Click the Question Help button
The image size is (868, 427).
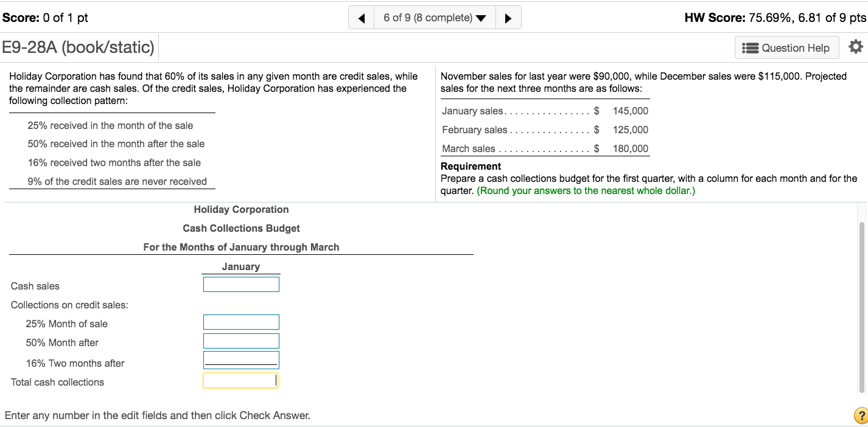[786, 47]
